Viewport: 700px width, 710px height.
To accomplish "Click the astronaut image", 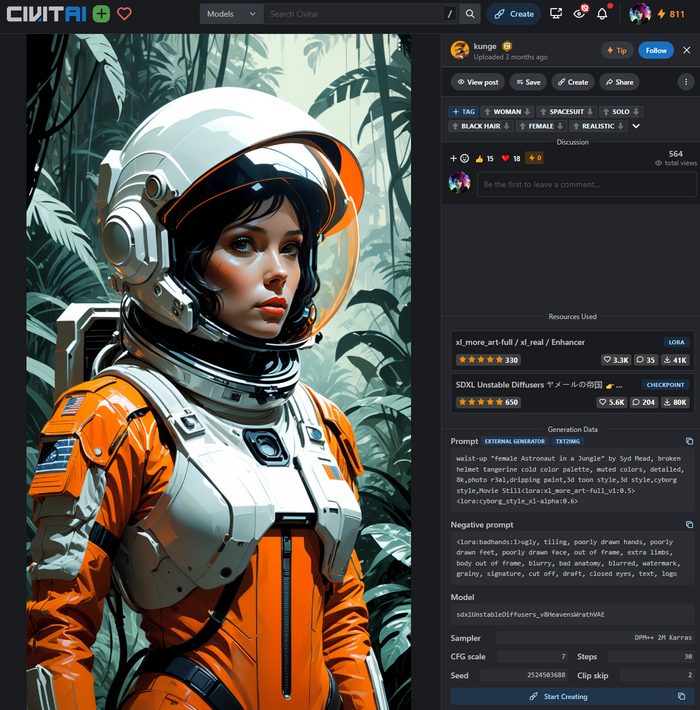I will [219, 371].
